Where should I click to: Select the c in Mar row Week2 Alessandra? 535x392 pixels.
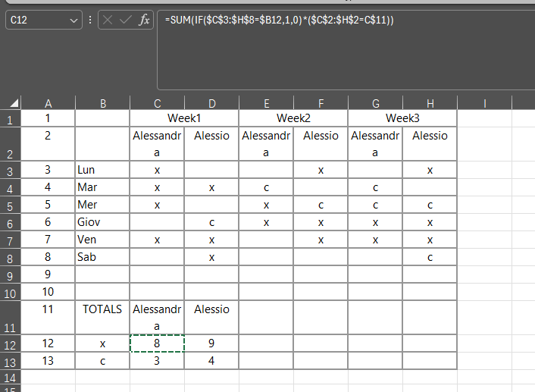pos(266,187)
